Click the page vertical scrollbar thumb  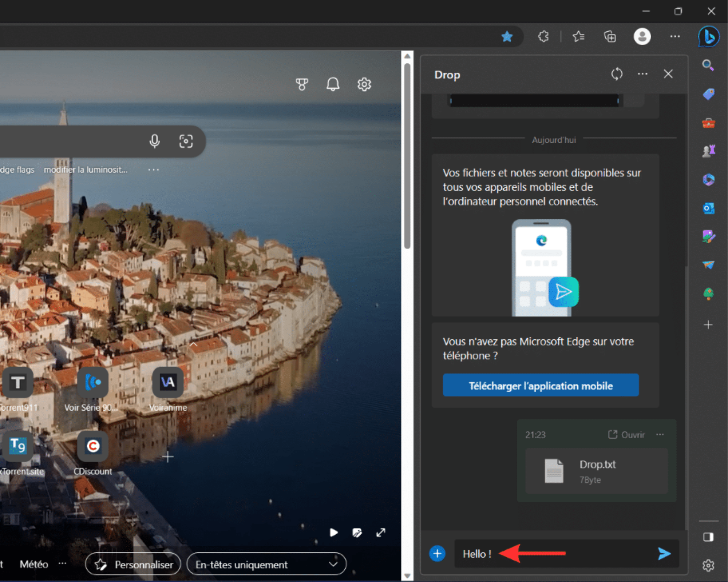click(407, 156)
